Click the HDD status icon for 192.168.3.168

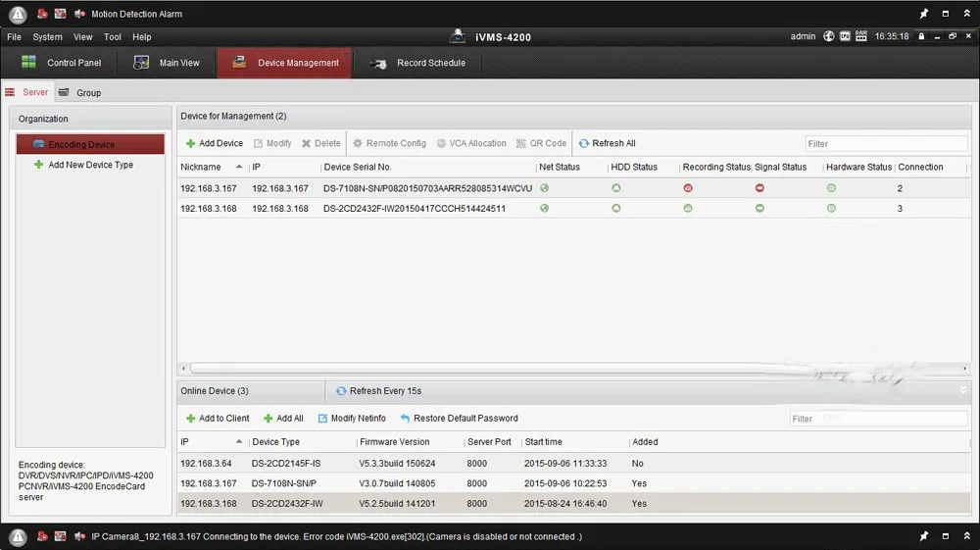(x=616, y=208)
